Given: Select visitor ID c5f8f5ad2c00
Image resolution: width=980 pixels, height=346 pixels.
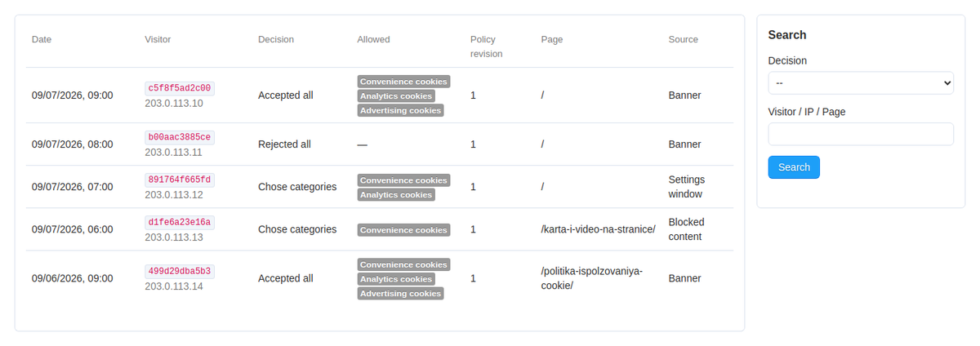Looking at the screenshot, I should tap(180, 88).
